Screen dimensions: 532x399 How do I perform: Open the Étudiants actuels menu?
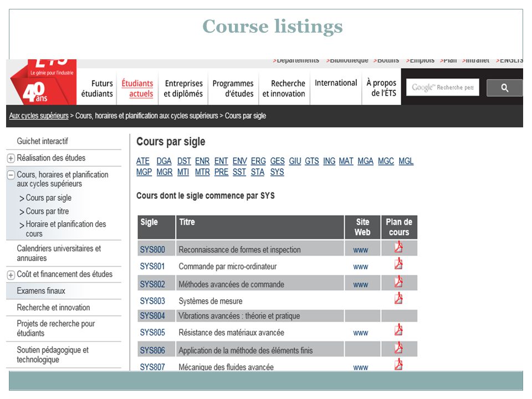pos(137,88)
